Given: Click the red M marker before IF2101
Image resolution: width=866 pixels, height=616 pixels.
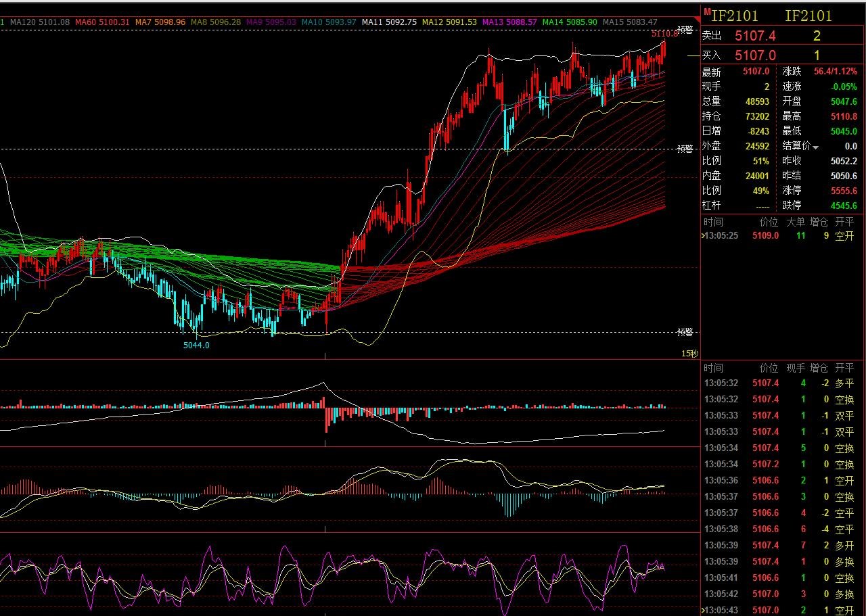Looking at the screenshot, I should (706, 12).
